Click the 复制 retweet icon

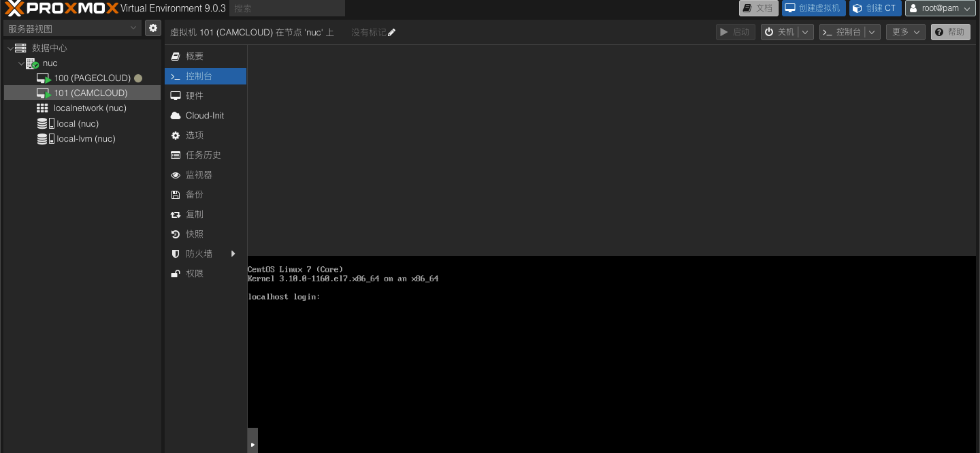tap(176, 215)
